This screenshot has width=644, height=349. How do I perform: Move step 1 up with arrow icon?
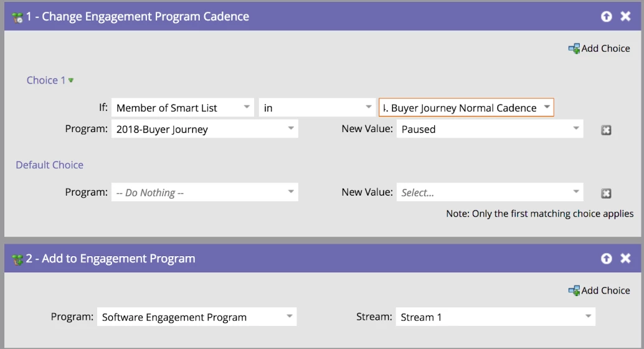coord(606,16)
